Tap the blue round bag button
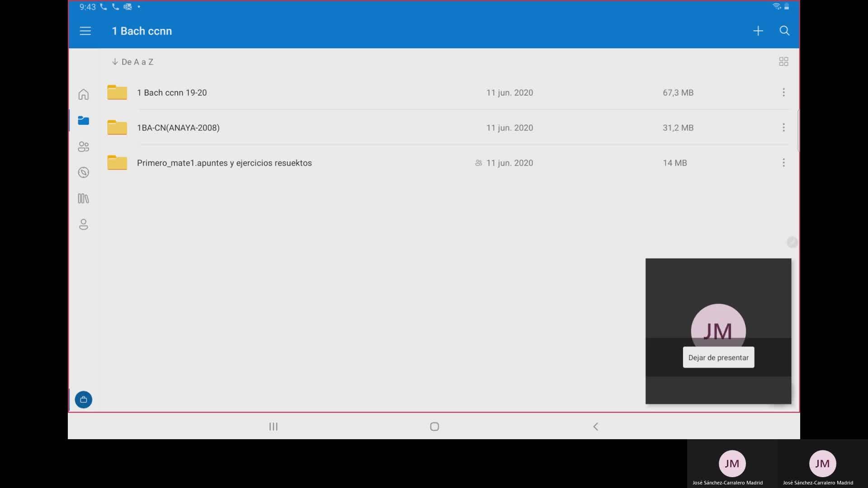Image resolution: width=868 pixels, height=488 pixels. pyautogui.click(x=84, y=399)
